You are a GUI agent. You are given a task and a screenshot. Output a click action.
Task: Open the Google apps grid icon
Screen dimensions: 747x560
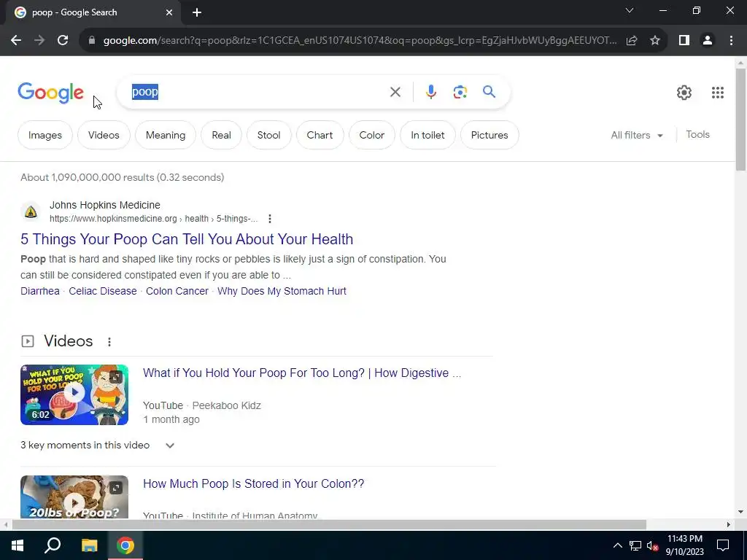click(x=718, y=93)
